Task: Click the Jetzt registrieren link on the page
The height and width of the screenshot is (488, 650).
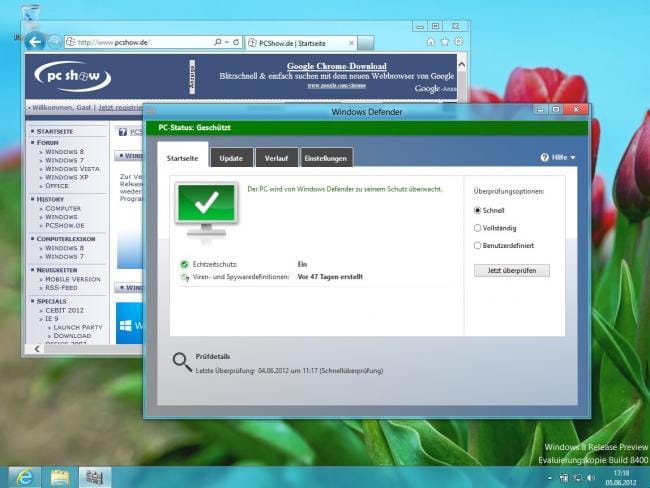Action: click(x=120, y=107)
